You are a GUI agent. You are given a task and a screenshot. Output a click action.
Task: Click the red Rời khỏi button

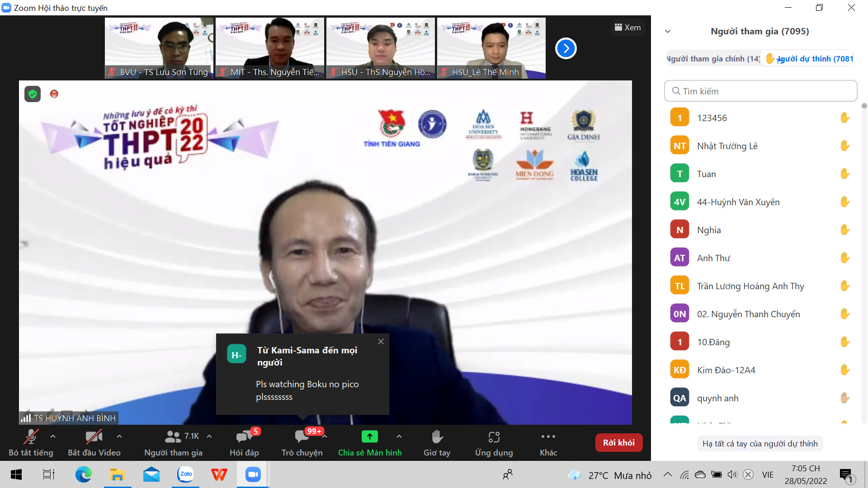pos(618,443)
